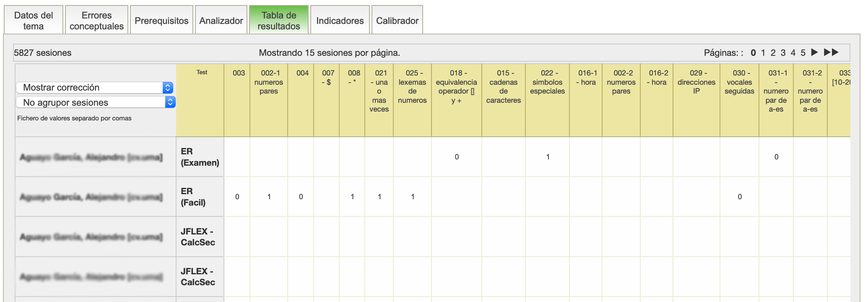This screenshot has height=302, width=868.
Task: Click the '029 - direcciones IP' column header
Action: pyautogui.click(x=696, y=82)
